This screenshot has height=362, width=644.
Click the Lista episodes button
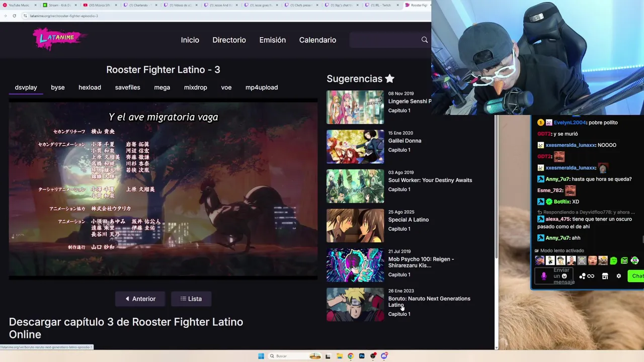pyautogui.click(x=191, y=299)
